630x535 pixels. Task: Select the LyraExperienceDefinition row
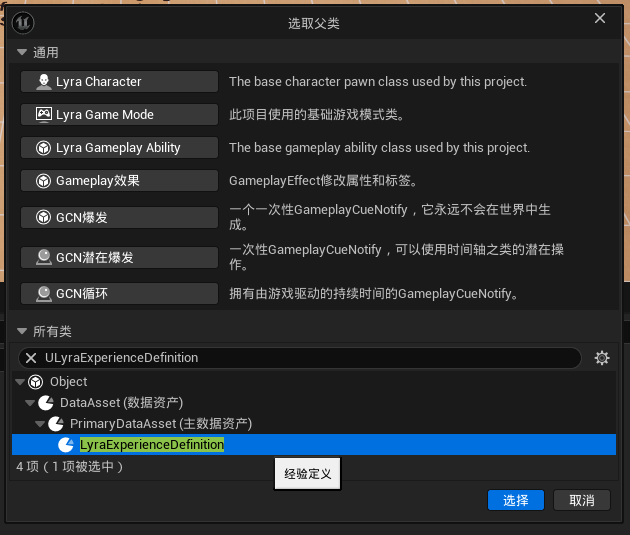314,445
